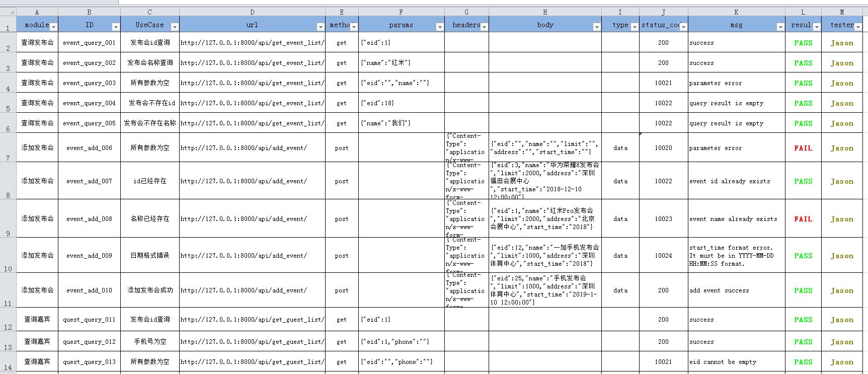Open the ID column filter dropdown
Image resolution: width=868 pixels, height=374 pixels.
116,27
